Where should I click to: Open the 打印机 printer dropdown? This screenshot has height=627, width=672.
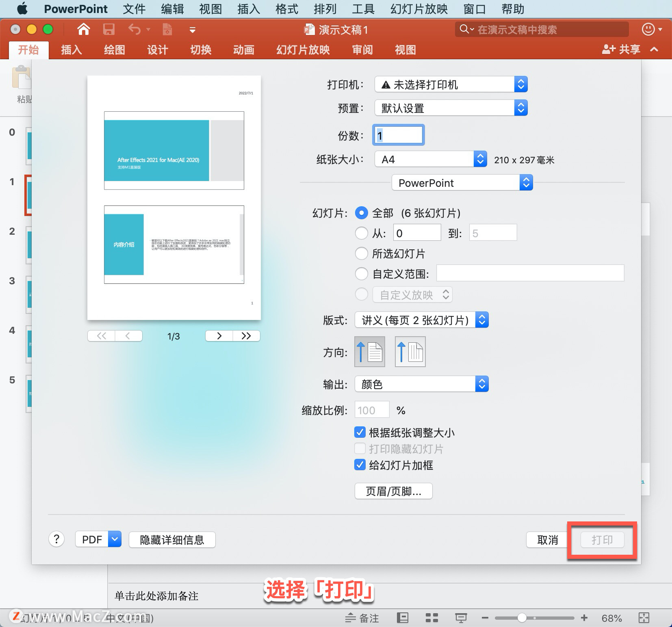[x=451, y=84]
